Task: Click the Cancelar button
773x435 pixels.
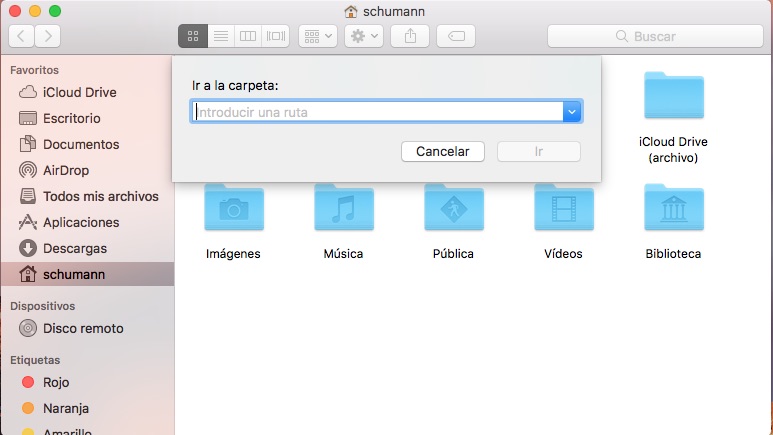Action: pos(443,151)
